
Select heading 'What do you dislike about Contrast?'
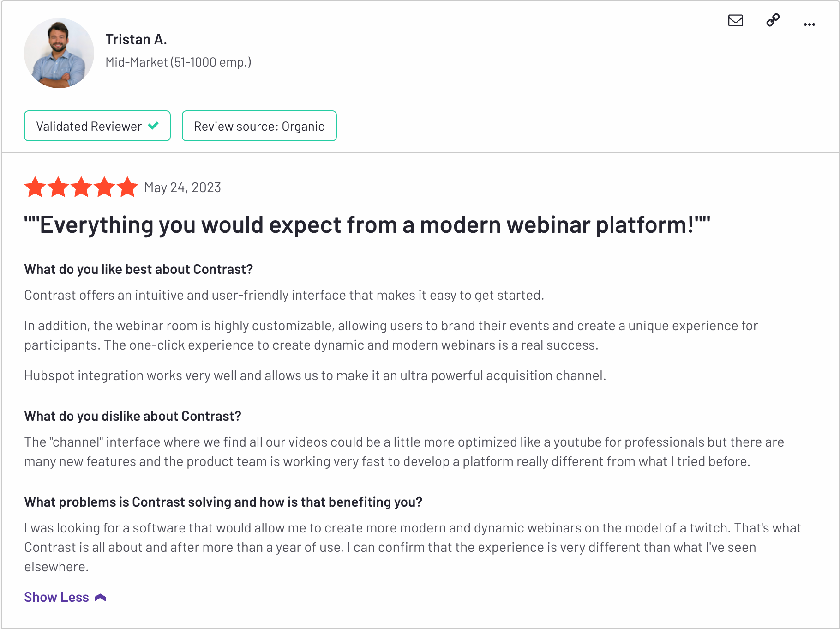click(x=133, y=416)
